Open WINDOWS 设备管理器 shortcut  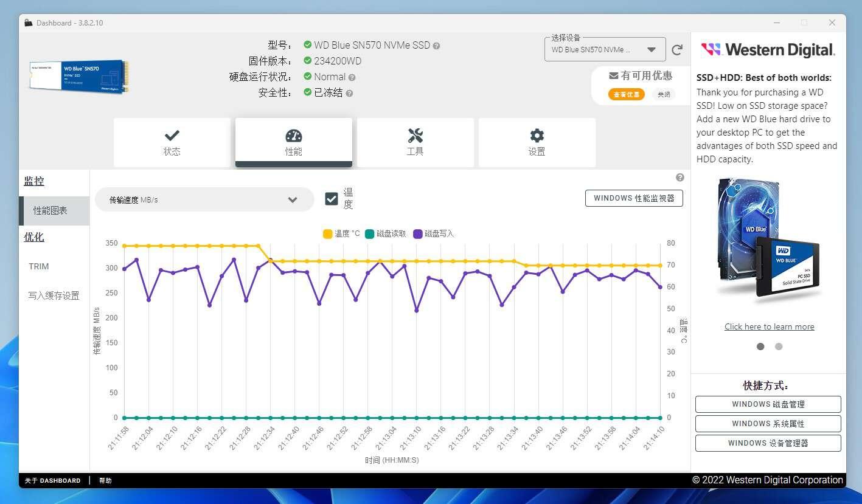point(768,443)
